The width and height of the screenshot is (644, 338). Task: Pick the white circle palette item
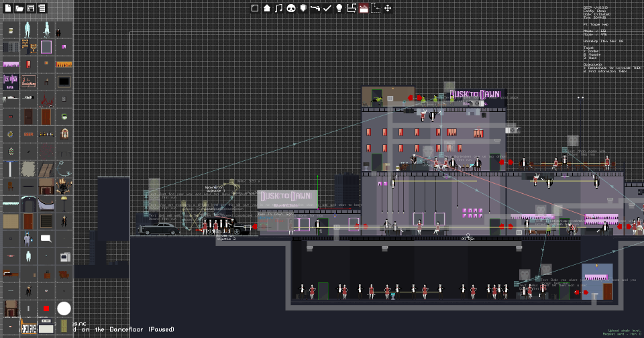pyautogui.click(x=64, y=308)
